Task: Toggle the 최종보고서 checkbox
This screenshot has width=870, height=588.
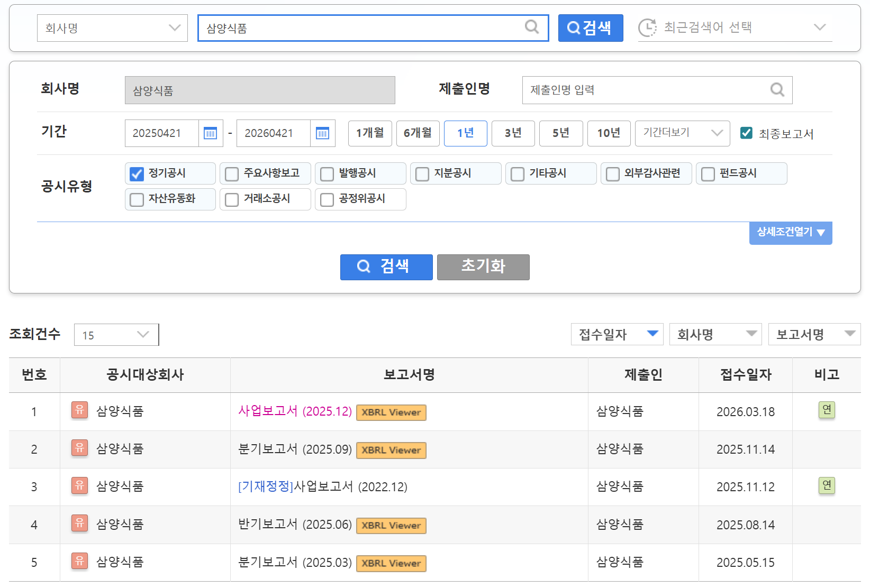Action: 746,133
